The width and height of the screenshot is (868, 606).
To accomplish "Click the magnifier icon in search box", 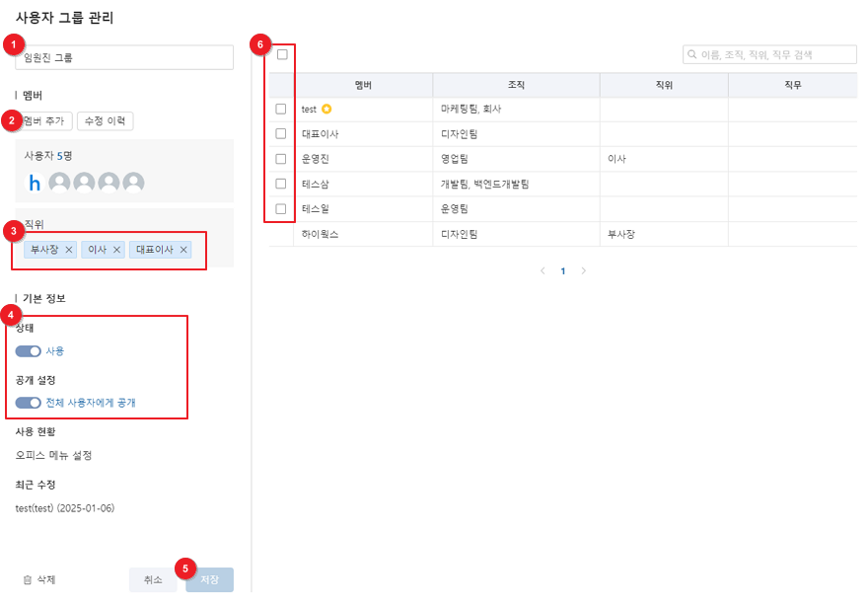I will (692, 55).
